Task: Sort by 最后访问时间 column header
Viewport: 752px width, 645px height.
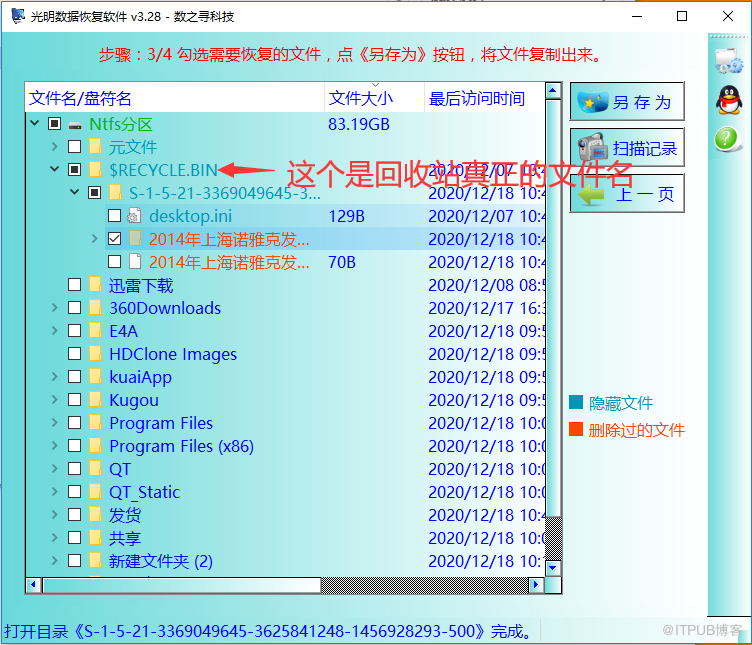Action: pos(484,98)
